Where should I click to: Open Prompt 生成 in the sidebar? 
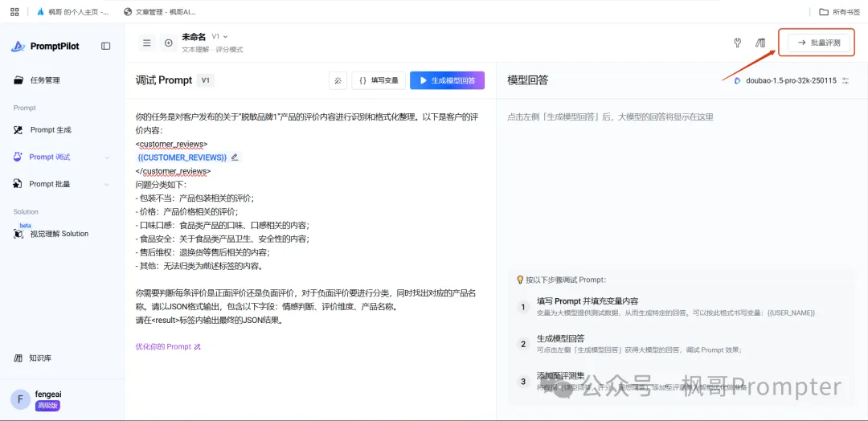click(51, 130)
